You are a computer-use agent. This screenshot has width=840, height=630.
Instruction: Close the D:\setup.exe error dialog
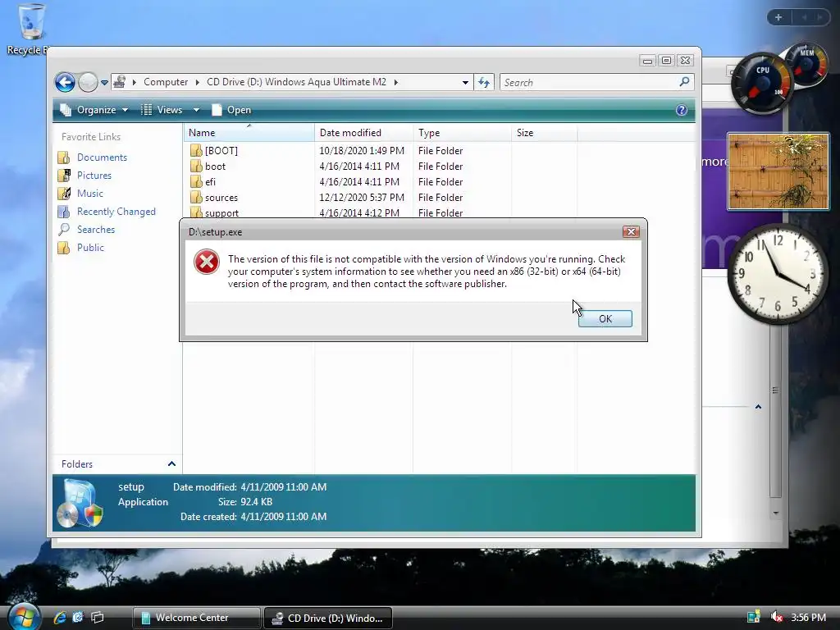[631, 231]
